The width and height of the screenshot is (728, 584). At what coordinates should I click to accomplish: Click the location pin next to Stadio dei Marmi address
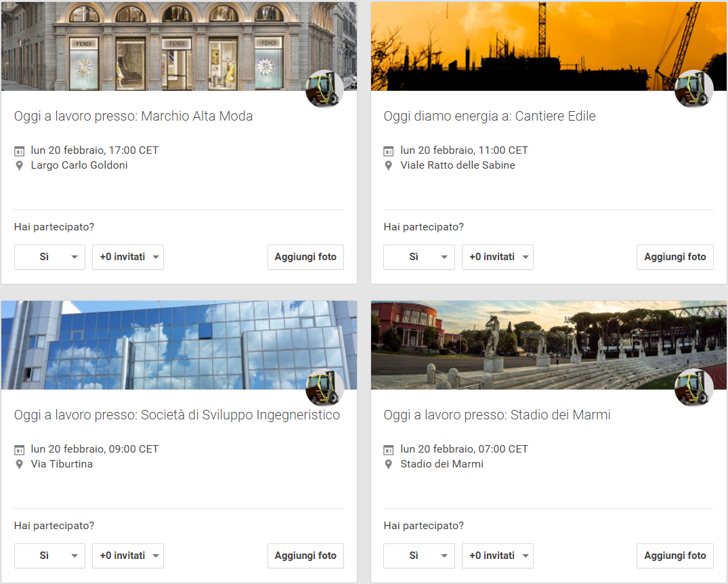389,465
